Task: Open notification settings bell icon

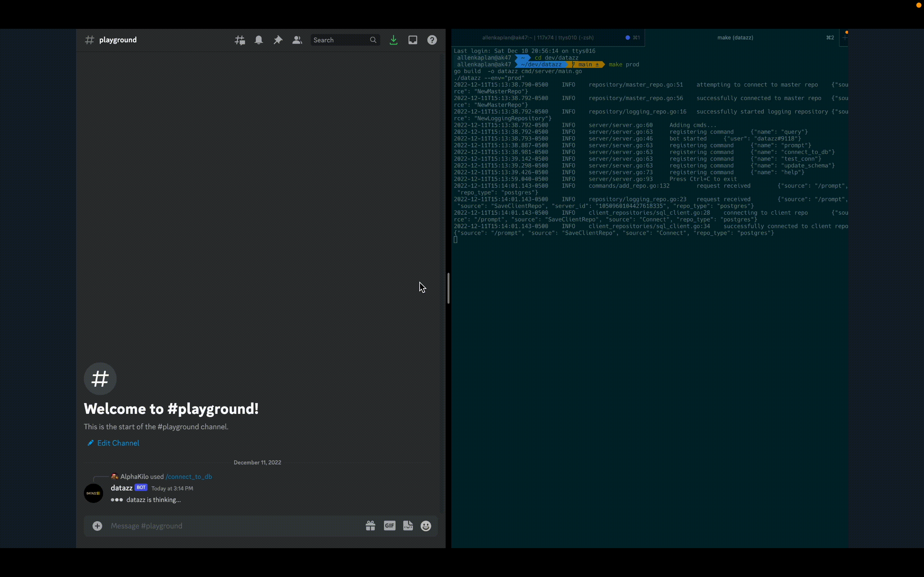Action: pyautogui.click(x=259, y=40)
